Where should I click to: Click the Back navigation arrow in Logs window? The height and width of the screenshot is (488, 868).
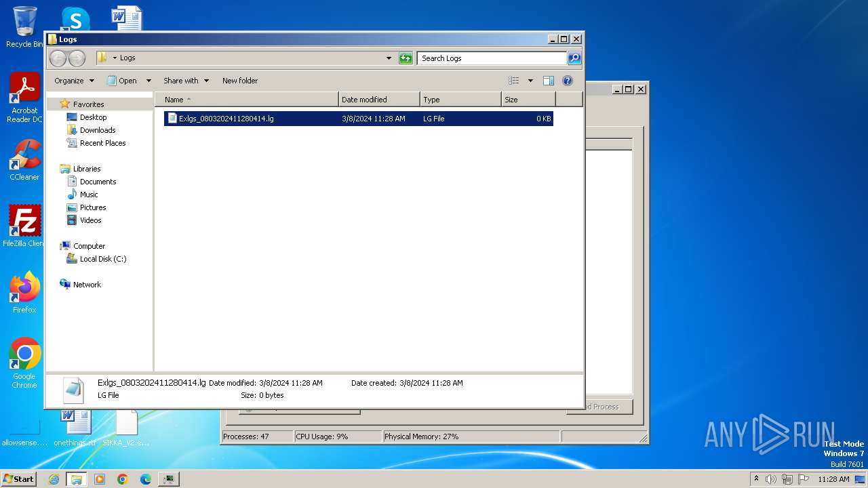point(58,58)
